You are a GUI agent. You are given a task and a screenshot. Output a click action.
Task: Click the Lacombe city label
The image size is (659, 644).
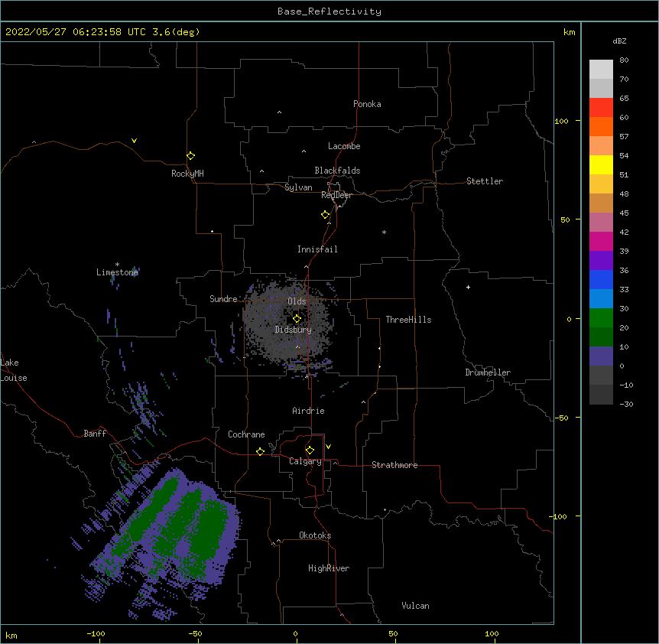pyautogui.click(x=344, y=146)
